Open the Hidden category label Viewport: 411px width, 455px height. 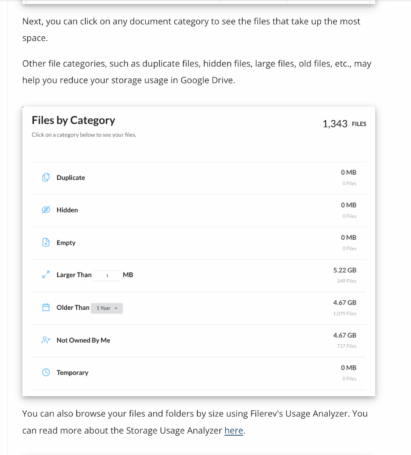(x=67, y=210)
